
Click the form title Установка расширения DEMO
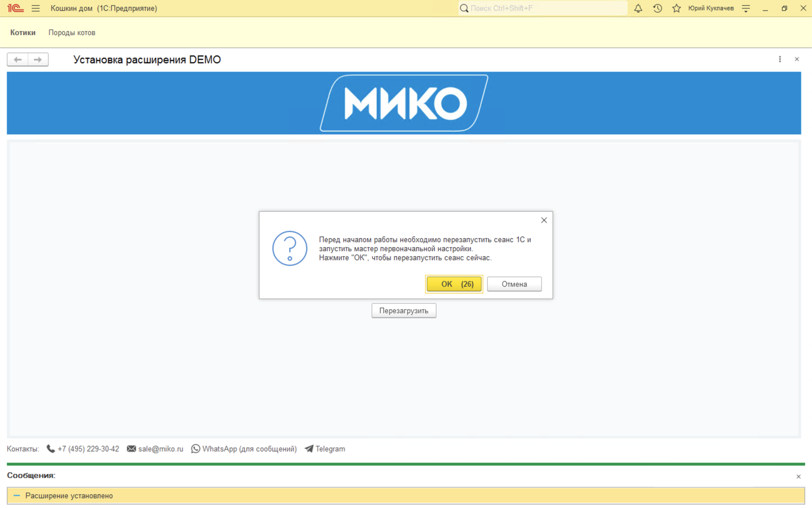point(147,60)
